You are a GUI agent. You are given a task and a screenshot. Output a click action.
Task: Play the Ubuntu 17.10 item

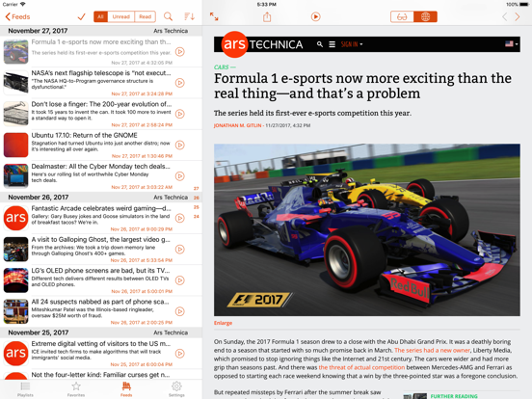point(180,145)
